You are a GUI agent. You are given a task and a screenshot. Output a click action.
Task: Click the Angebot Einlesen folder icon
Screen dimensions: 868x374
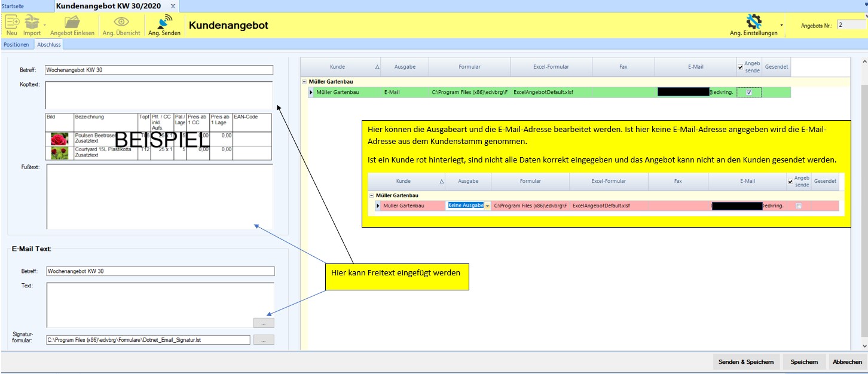[x=72, y=22]
